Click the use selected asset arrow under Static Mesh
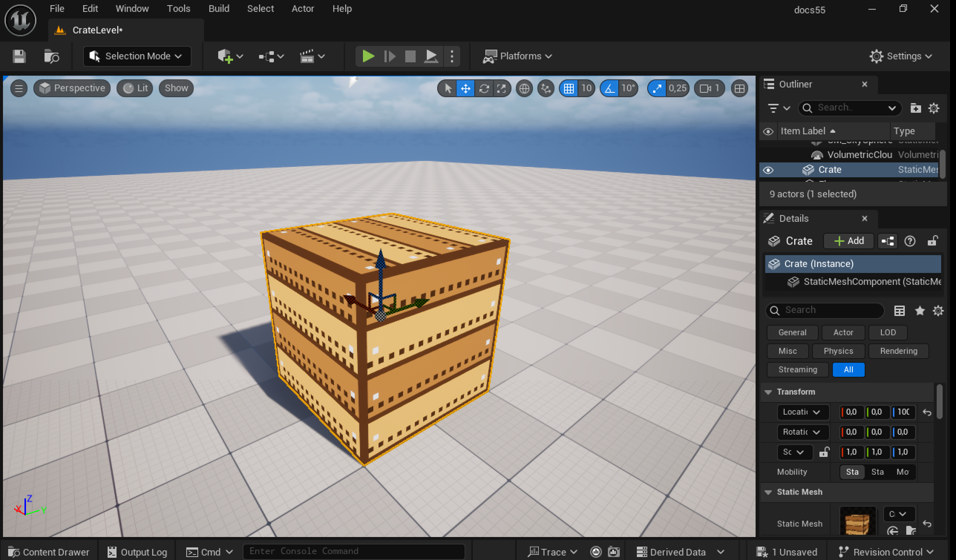The image size is (956, 560). (893, 531)
